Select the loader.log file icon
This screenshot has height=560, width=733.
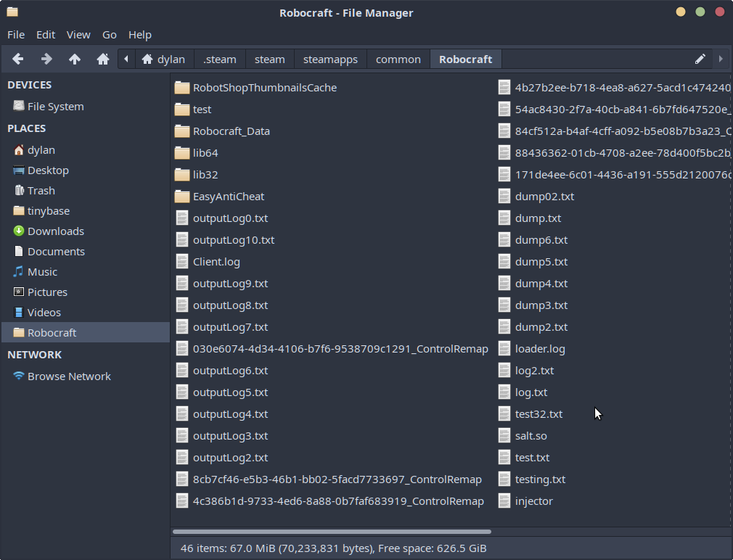click(504, 349)
